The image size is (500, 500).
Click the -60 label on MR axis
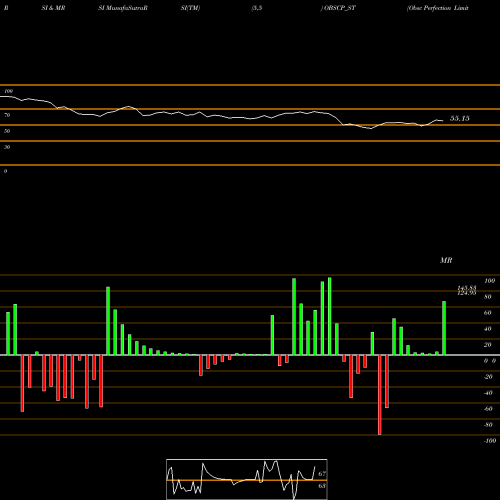tap(488, 409)
